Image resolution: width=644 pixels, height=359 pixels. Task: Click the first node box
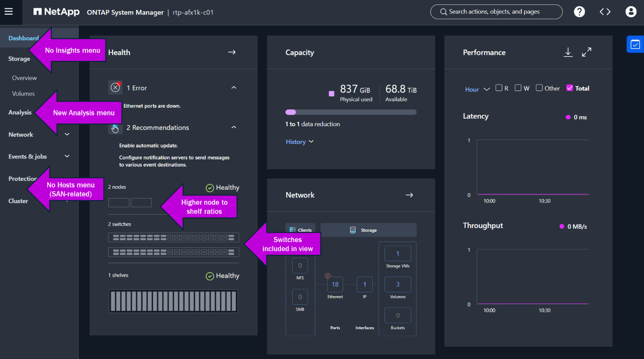pyautogui.click(x=119, y=203)
